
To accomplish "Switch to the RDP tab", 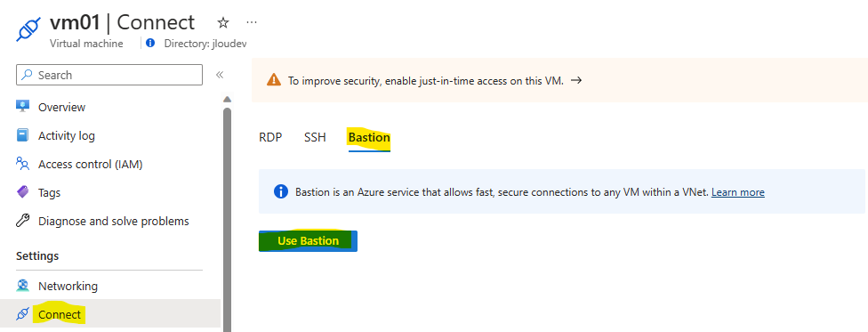I will coord(270,137).
